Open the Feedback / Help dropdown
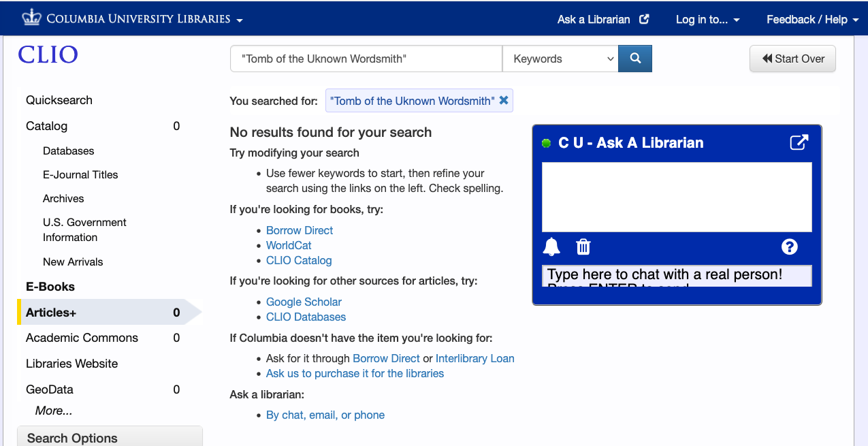 811,19
